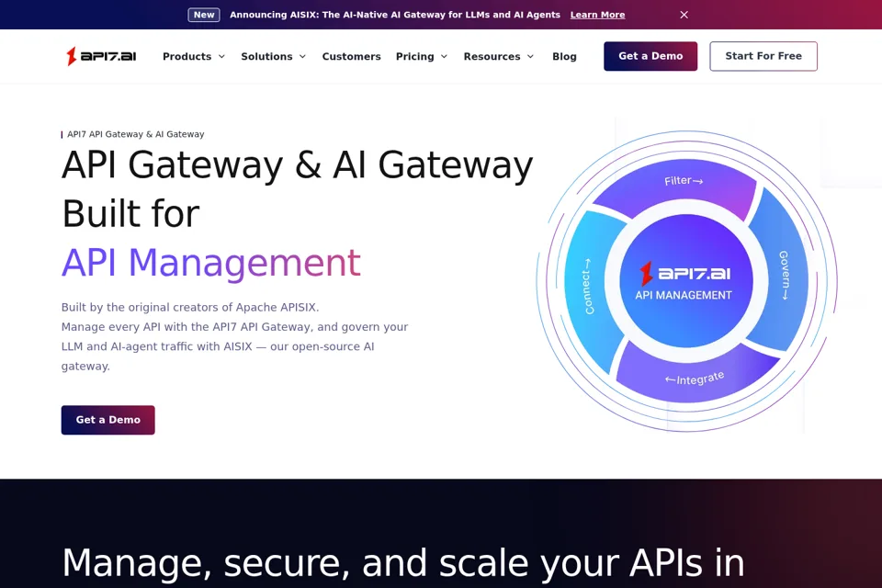Open the Learn More announcement link
Viewport: 882px width, 588px height.
click(597, 15)
